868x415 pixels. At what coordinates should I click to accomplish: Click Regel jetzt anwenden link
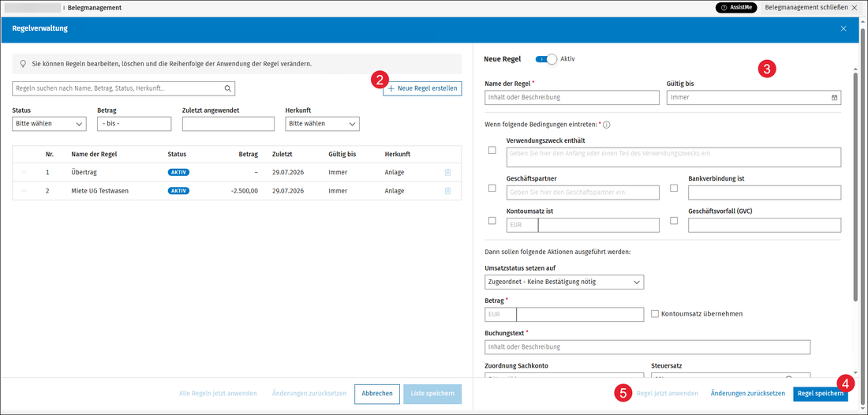pyautogui.click(x=667, y=394)
